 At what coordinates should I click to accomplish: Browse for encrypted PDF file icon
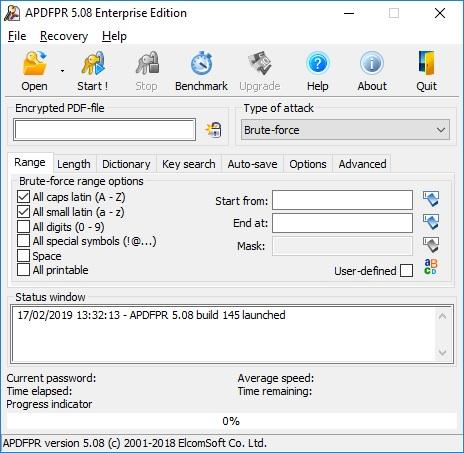(213, 130)
